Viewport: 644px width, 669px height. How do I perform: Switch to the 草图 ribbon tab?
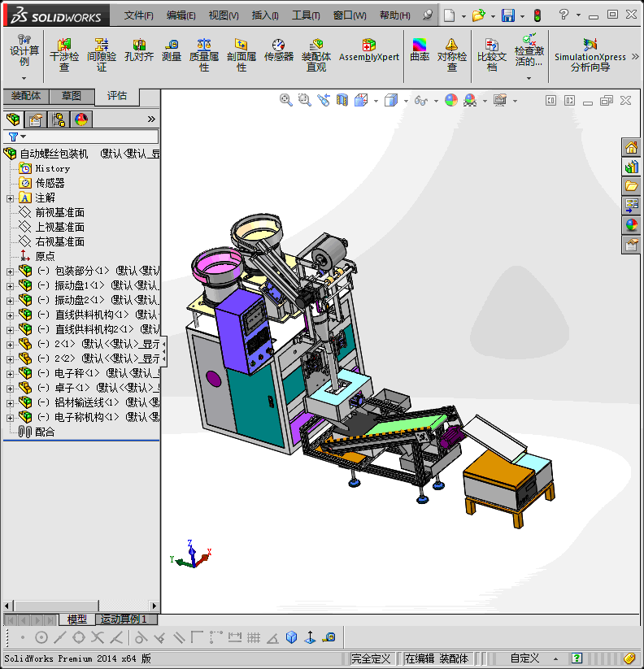coord(72,96)
